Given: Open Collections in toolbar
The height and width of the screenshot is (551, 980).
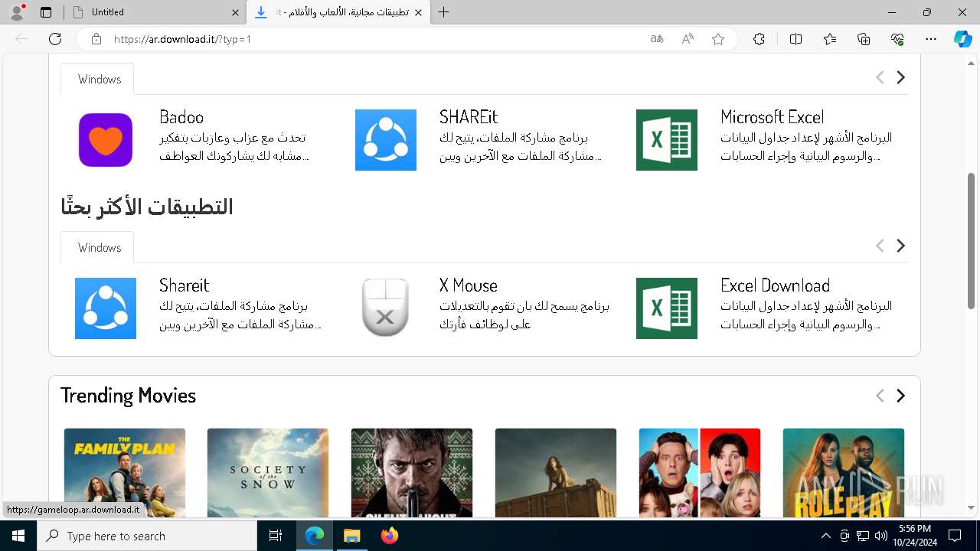Looking at the screenshot, I should pos(864,39).
